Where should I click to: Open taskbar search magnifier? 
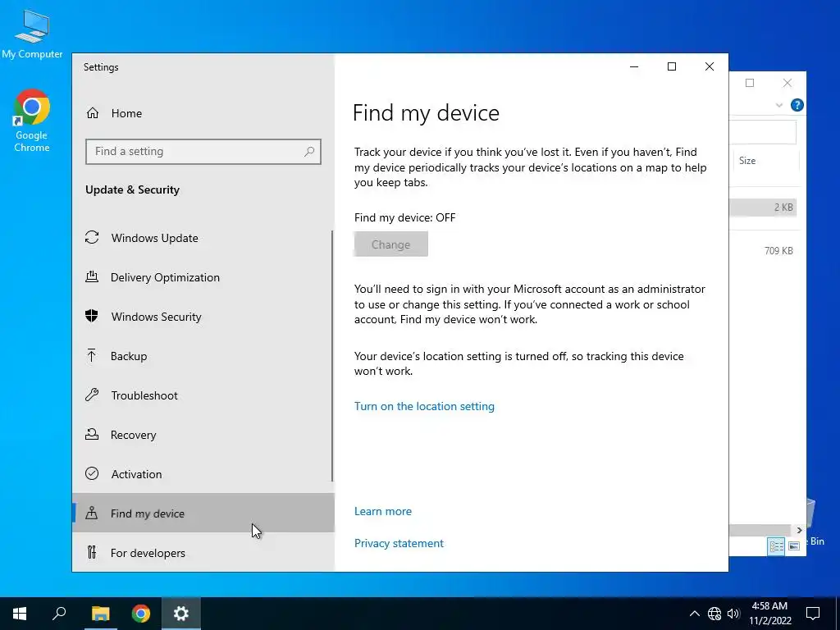(x=59, y=614)
